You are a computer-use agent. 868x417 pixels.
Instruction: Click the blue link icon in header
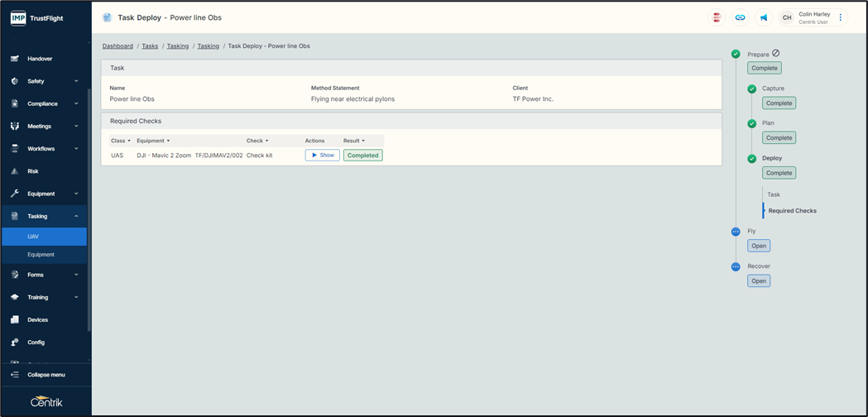[x=740, y=17]
